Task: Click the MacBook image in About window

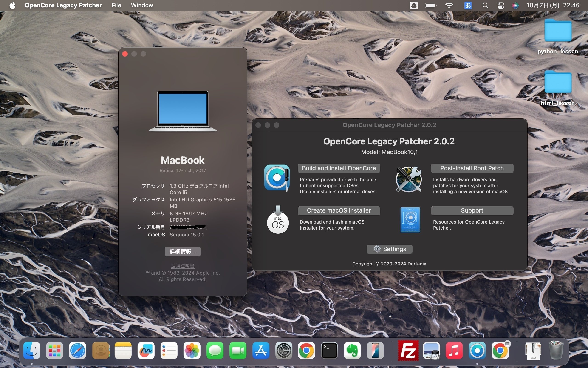Action: [x=183, y=111]
